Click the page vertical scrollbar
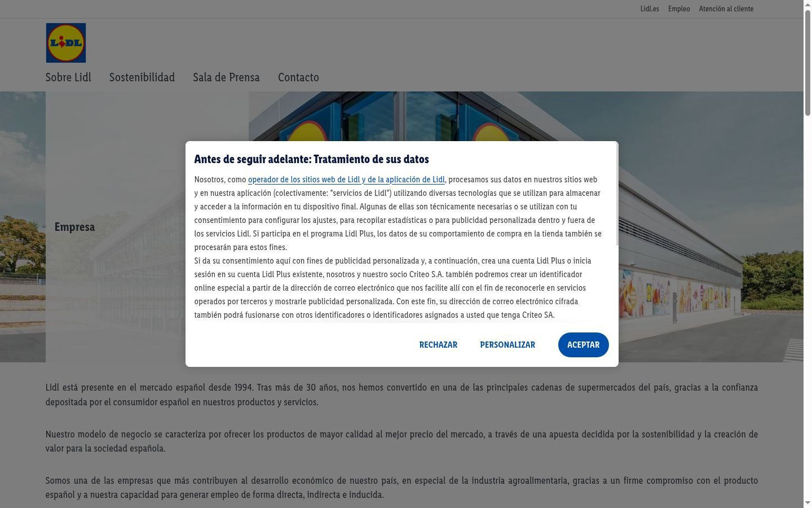 [x=807, y=62]
